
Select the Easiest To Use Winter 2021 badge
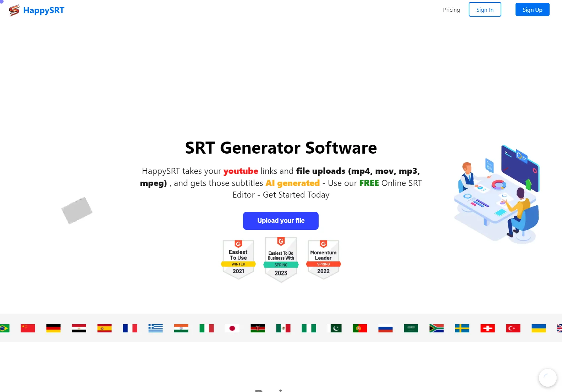(x=238, y=260)
